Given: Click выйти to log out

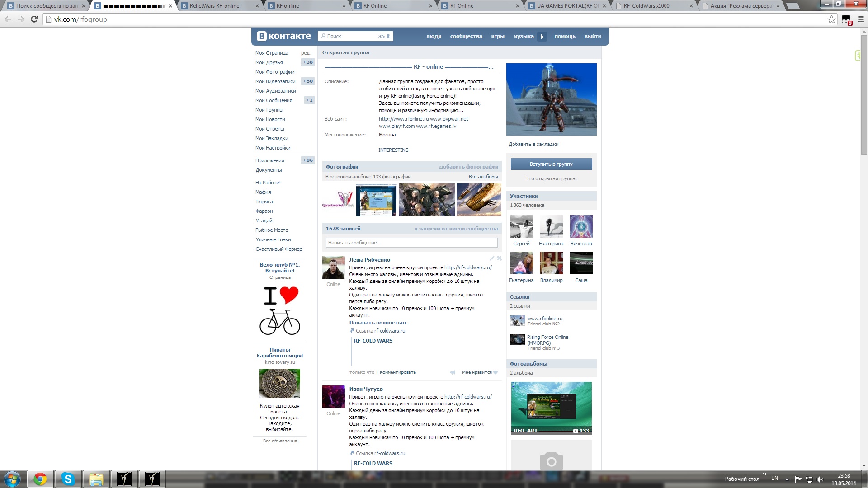Looking at the screenshot, I should tap(593, 36).
